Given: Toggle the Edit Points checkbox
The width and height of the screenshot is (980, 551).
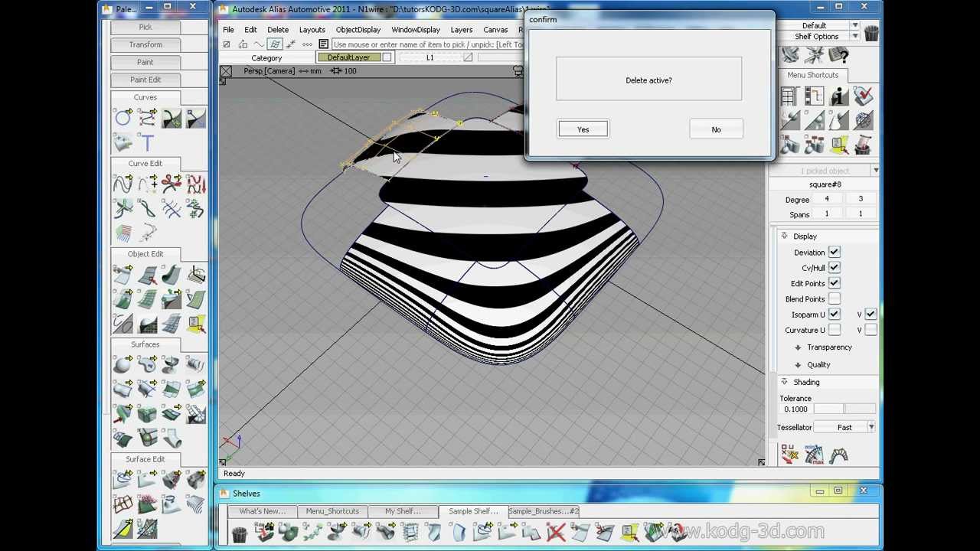Looking at the screenshot, I should pyautogui.click(x=834, y=283).
